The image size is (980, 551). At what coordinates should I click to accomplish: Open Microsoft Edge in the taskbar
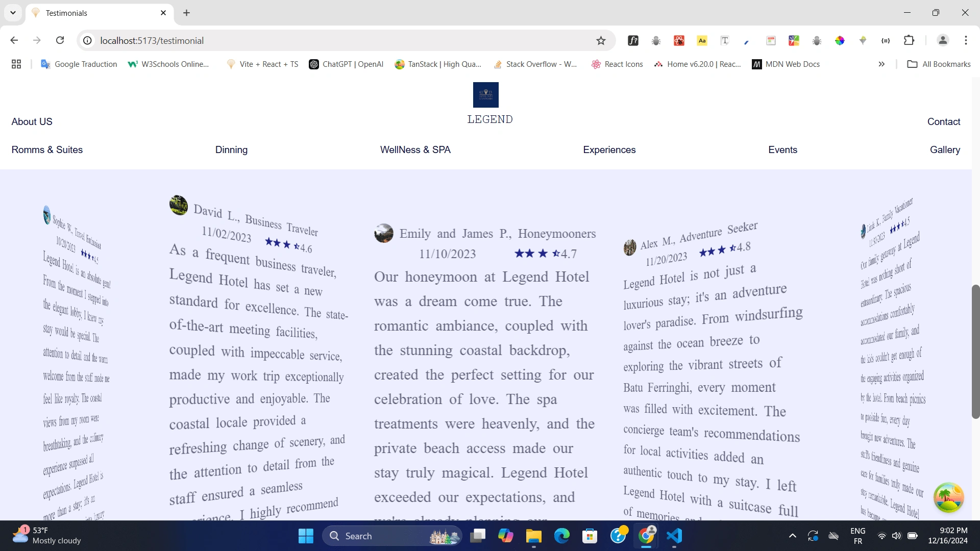coord(562,536)
